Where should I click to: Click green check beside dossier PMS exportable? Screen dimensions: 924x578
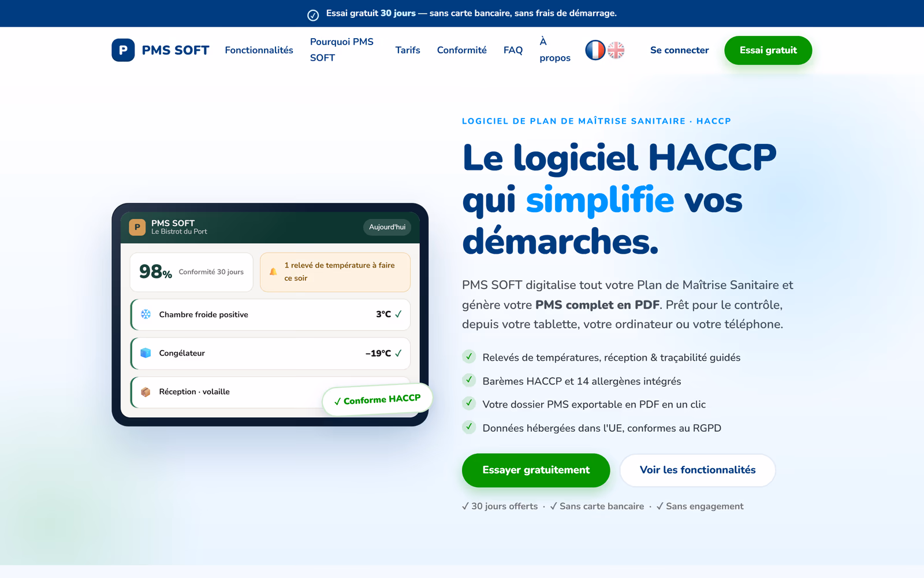coord(469,403)
